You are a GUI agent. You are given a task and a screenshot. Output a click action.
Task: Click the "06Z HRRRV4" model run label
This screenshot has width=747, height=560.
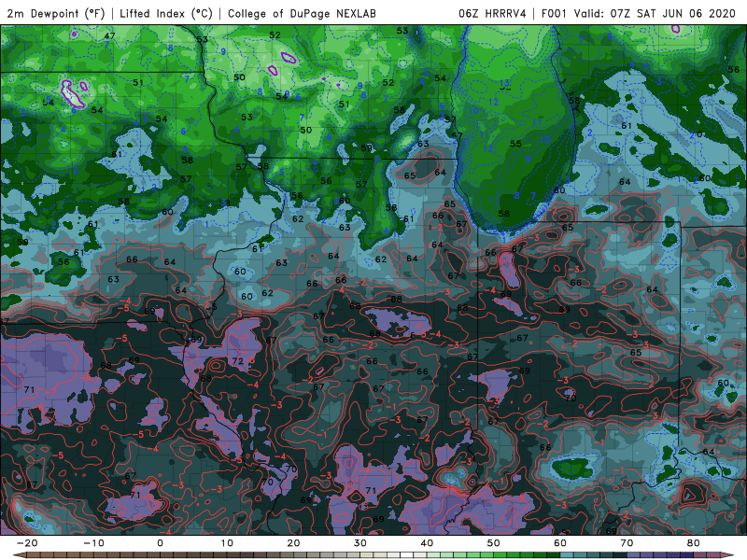pyautogui.click(x=492, y=13)
